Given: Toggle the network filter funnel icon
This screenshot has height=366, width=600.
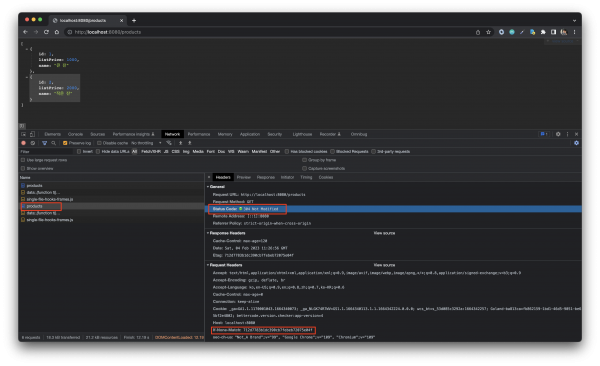Looking at the screenshot, I should point(44,143).
